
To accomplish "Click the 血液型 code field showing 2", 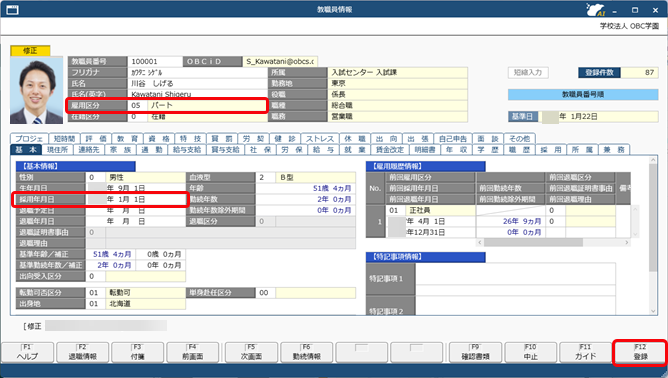I will [x=265, y=177].
